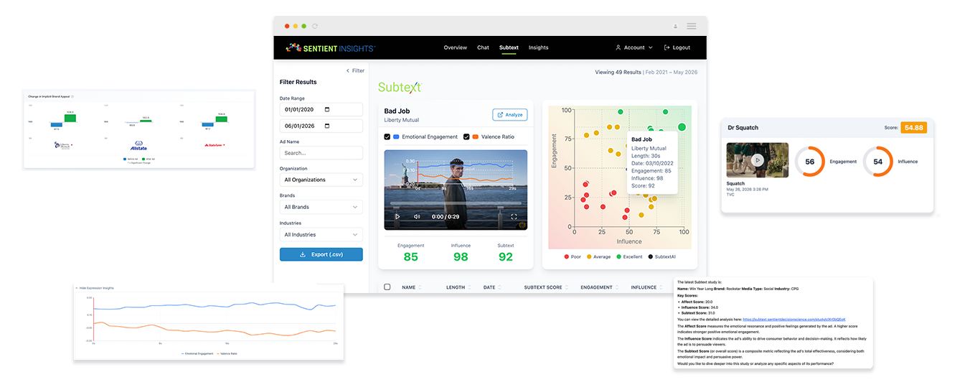Open the All Industries dropdown

(x=321, y=234)
